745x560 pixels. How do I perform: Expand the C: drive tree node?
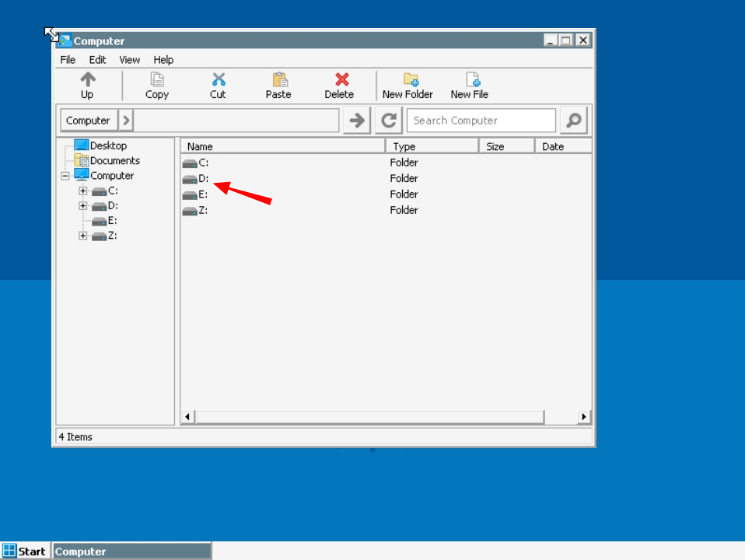pos(82,191)
